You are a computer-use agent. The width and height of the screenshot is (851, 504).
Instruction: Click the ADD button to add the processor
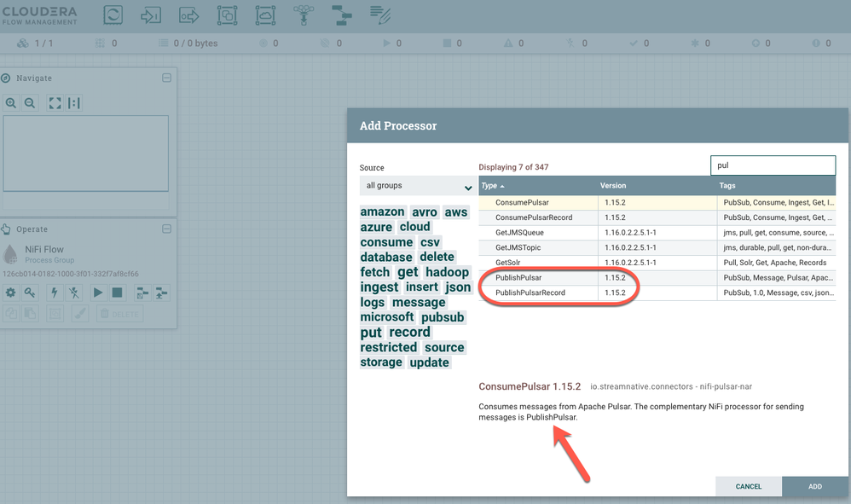(814, 486)
